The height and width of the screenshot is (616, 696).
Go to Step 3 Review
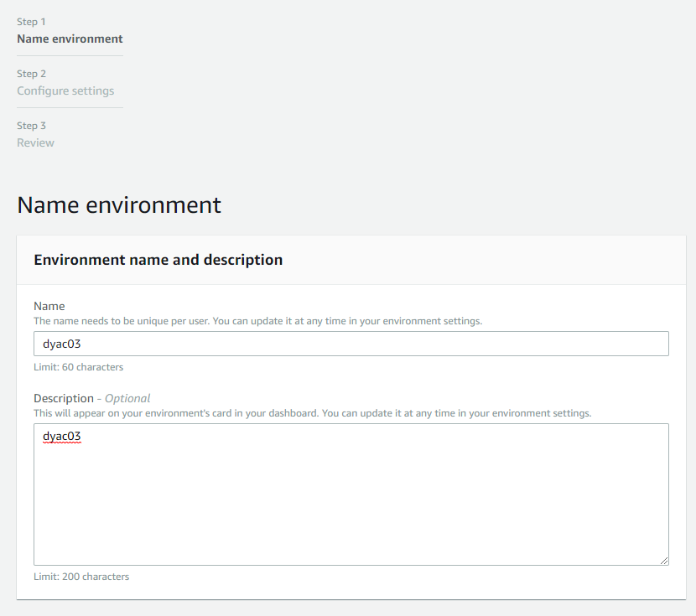point(35,142)
